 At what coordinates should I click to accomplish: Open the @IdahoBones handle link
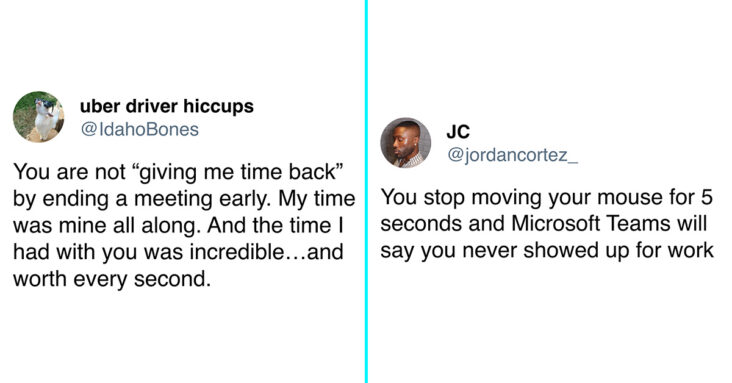pyautogui.click(x=140, y=129)
